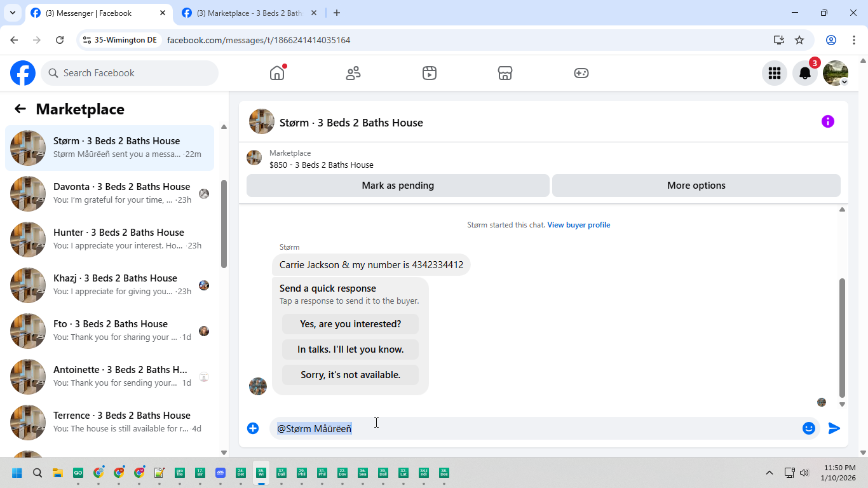This screenshot has height=488, width=868.
Task: Open Chrome three-dot menu
Action: pyautogui.click(x=854, y=40)
